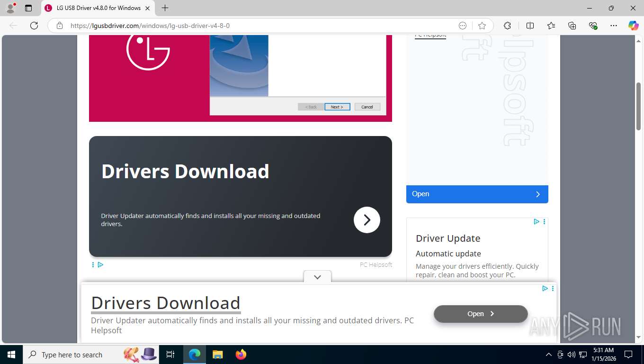Reload the current page
Viewport: 644px width, 364px height.
point(34,26)
